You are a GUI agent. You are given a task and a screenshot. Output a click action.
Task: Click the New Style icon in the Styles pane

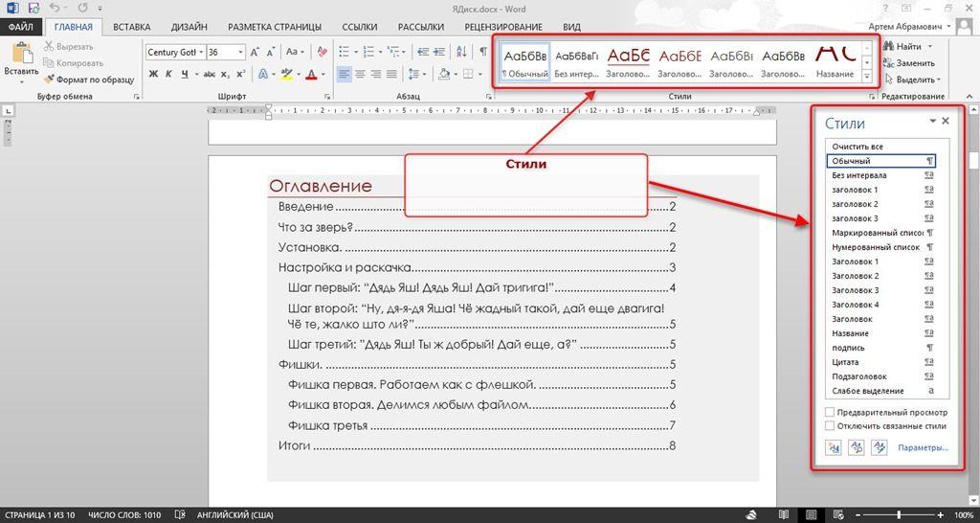coord(833,447)
